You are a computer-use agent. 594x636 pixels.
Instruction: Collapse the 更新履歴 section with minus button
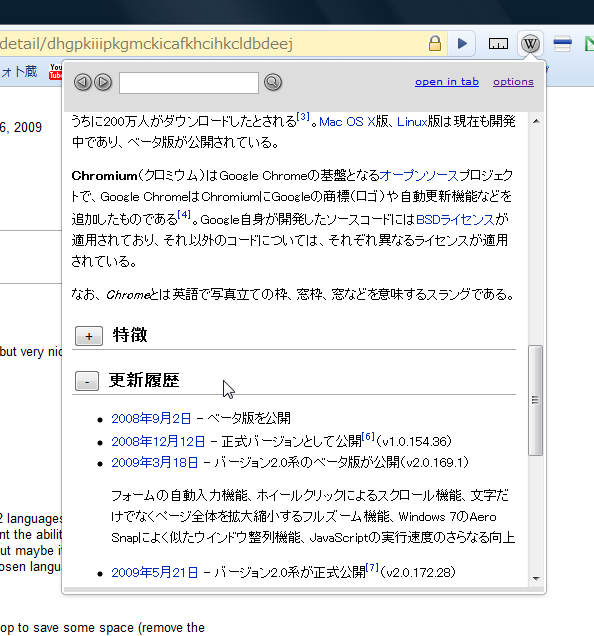click(87, 381)
